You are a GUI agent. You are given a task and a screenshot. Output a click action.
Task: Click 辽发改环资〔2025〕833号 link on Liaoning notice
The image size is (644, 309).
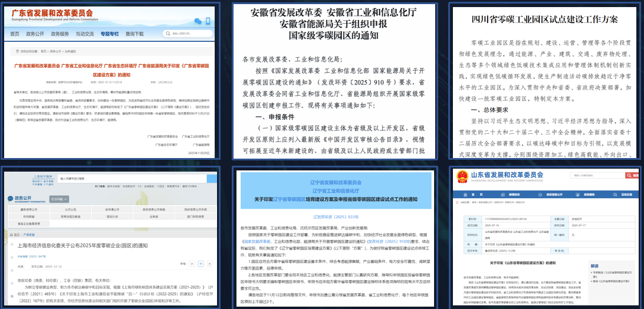[336, 216]
